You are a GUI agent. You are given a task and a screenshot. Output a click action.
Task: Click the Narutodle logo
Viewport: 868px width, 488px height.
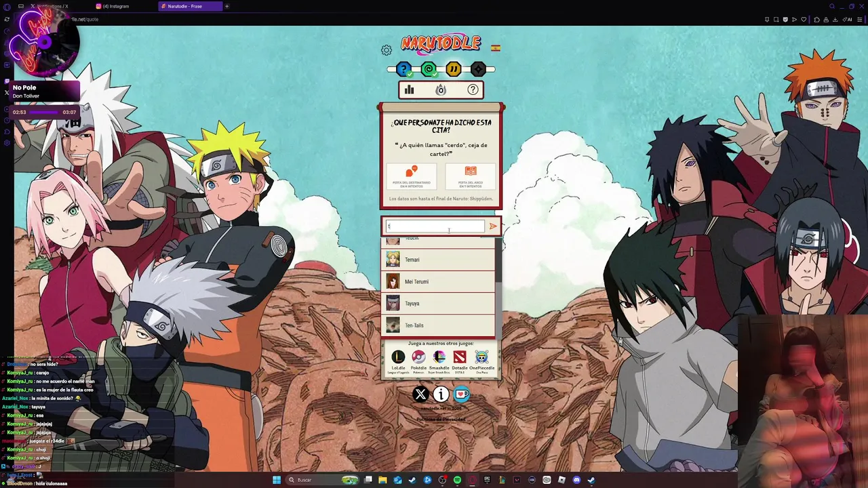[441, 44]
